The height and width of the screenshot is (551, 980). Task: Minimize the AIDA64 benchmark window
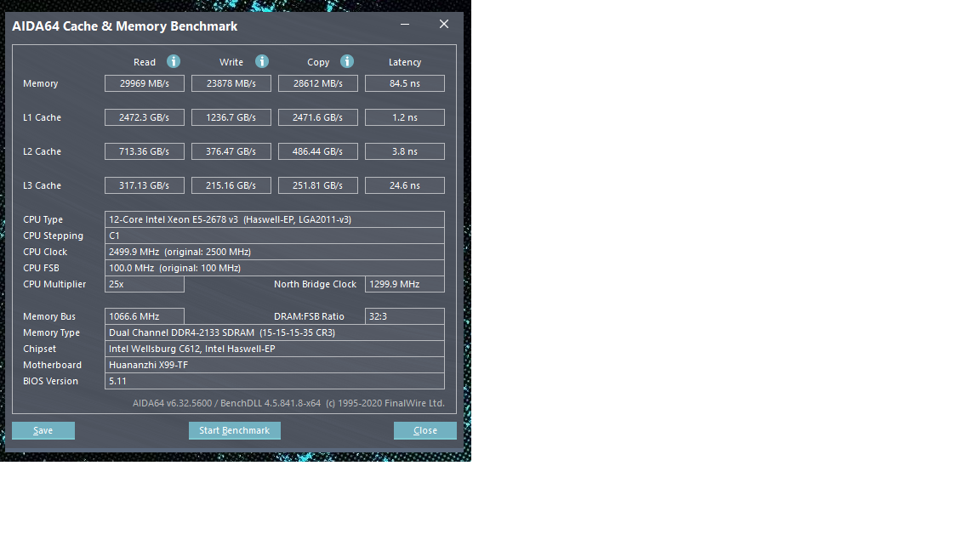[405, 25]
